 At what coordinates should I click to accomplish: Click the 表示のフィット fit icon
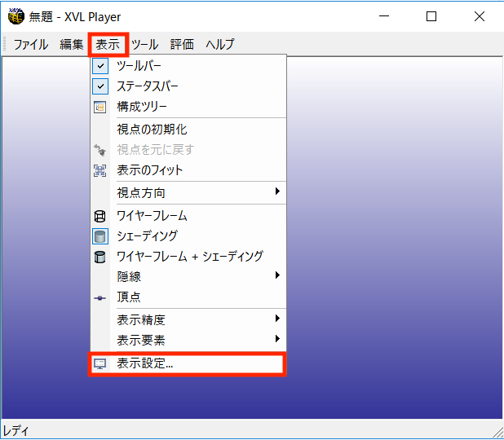(x=100, y=170)
